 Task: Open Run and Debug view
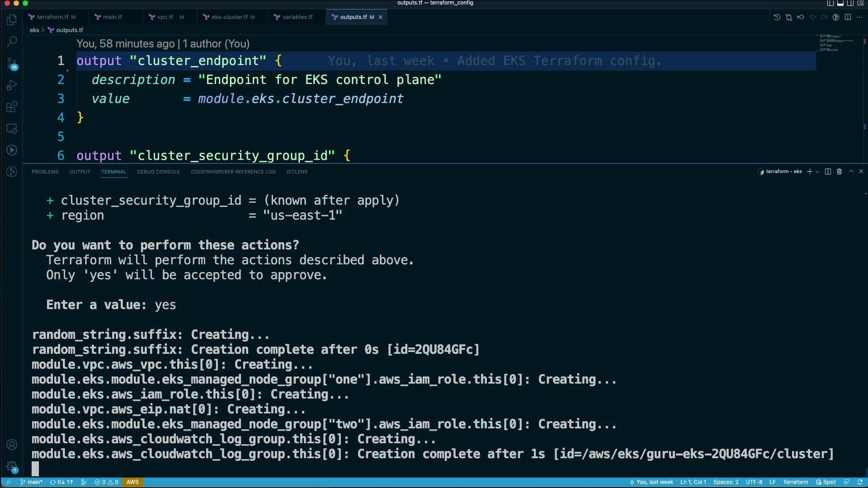pyautogui.click(x=12, y=85)
